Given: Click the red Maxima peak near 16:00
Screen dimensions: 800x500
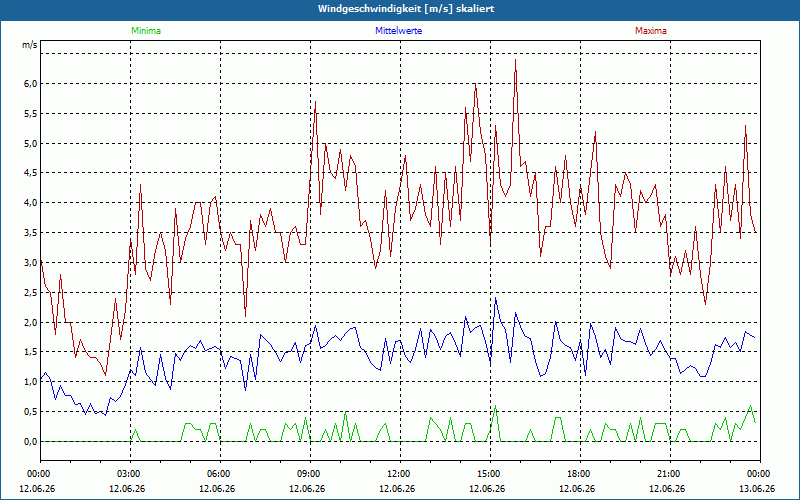Looking at the screenshot, I should pyautogui.click(x=515, y=60).
